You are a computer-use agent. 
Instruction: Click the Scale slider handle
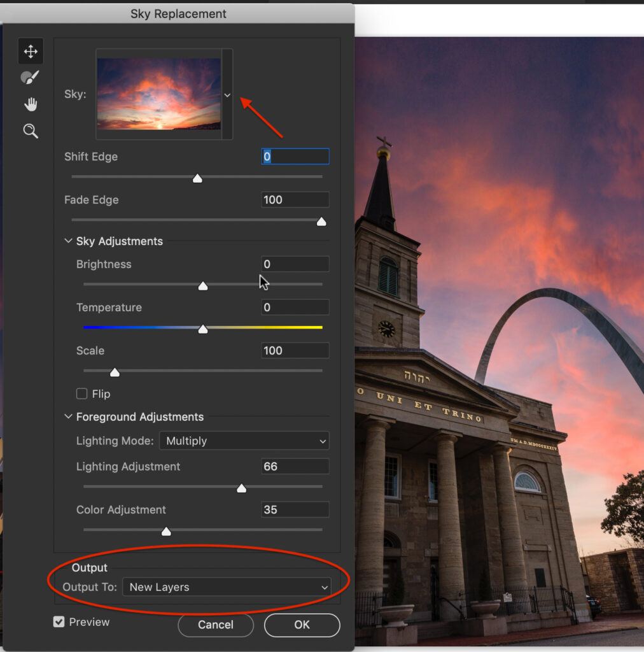coord(115,372)
